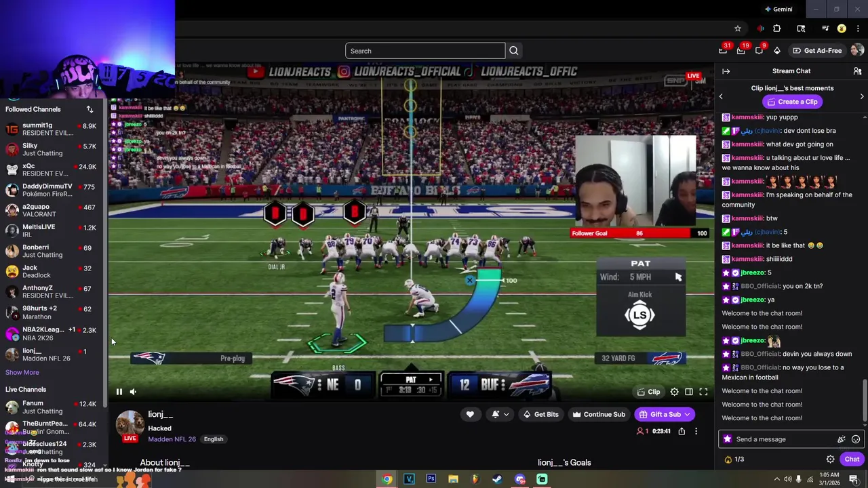
Task: Click Get Bits button below player
Action: (x=540, y=414)
